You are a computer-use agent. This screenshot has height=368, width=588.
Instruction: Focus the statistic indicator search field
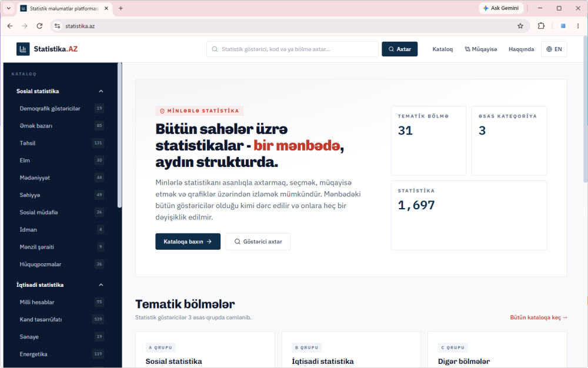pyautogui.click(x=292, y=49)
